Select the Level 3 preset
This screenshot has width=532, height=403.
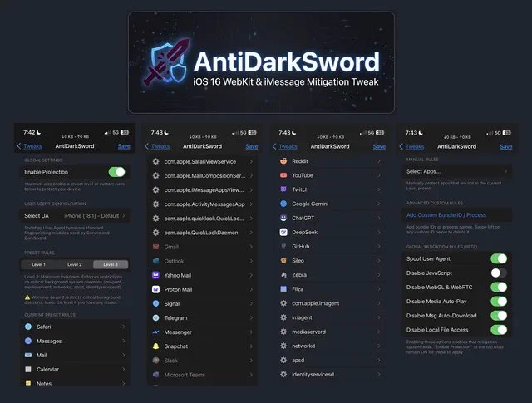(111, 264)
